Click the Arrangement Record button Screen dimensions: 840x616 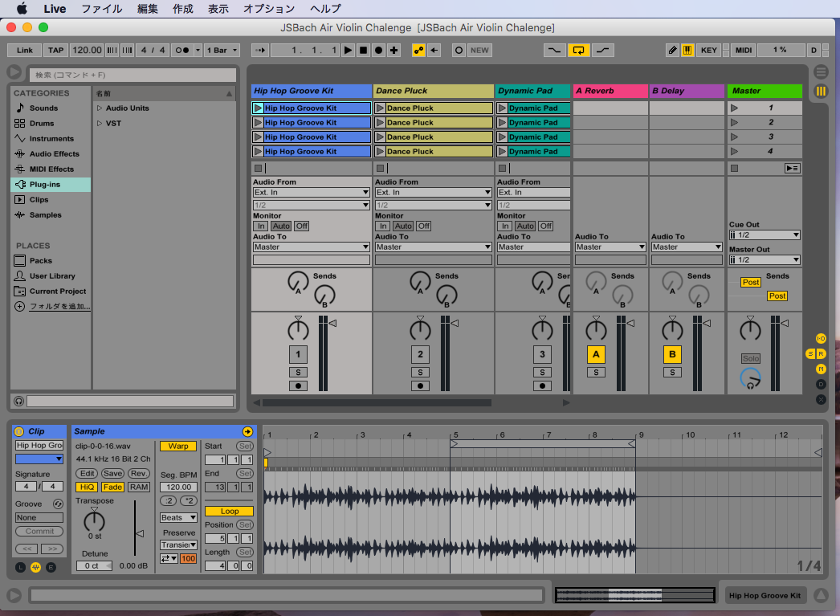(x=379, y=51)
